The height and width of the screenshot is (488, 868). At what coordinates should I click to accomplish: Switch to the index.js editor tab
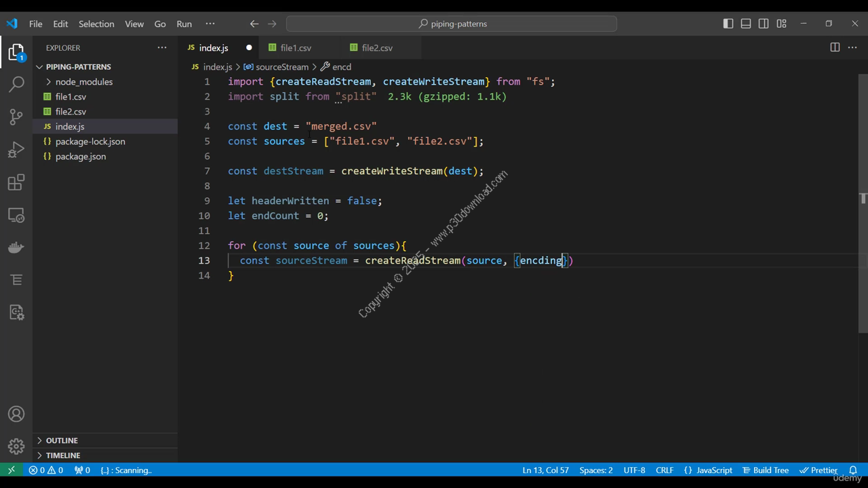tap(213, 47)
